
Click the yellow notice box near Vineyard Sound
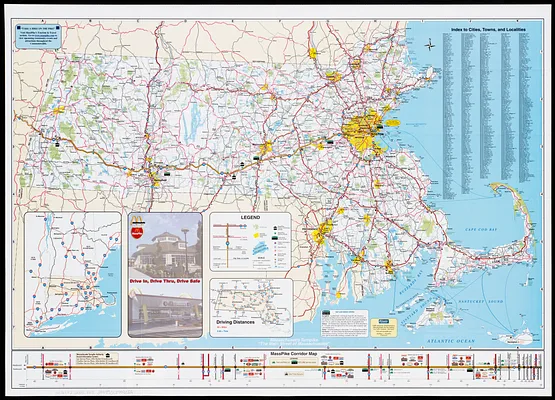pos(384,327)
